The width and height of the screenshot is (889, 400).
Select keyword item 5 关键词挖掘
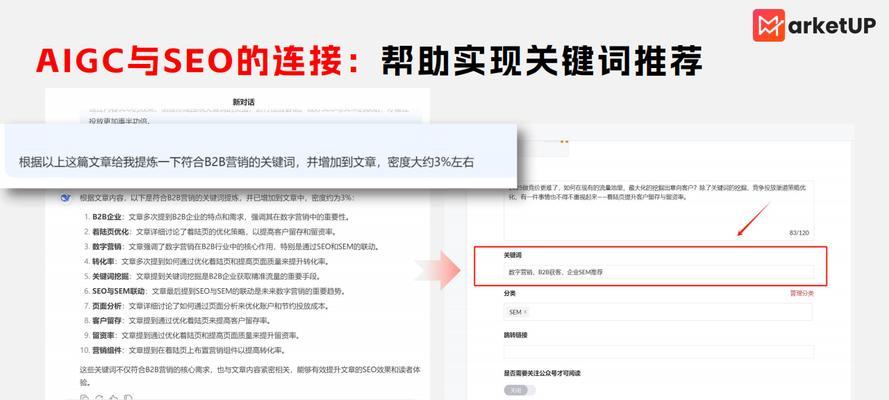[x=202, y=276]
